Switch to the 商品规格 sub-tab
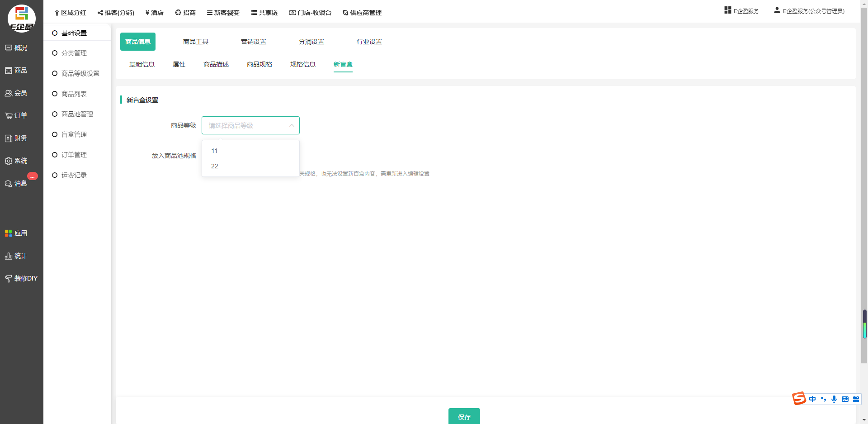The height and width of the screenshot is (424, 868). [259, 64]
